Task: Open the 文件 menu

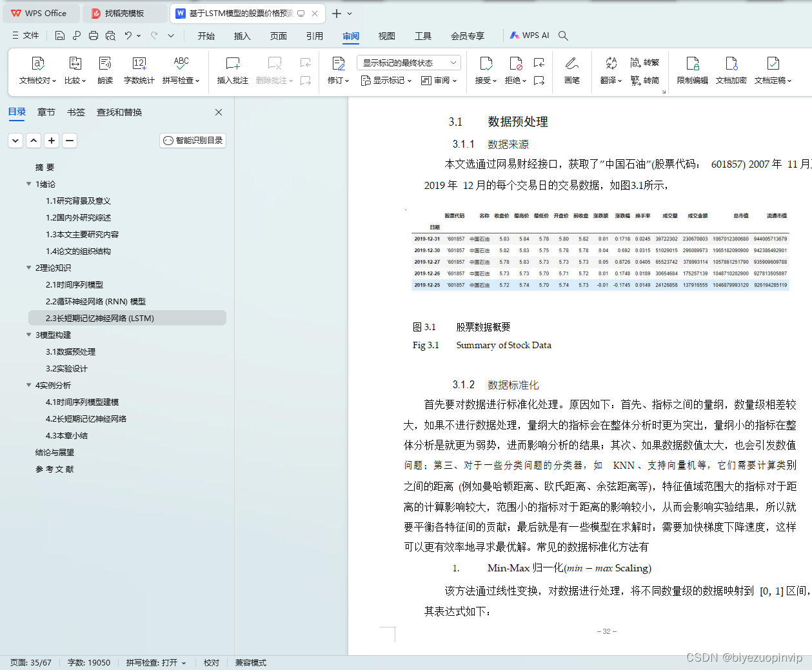Action: click(x=26, y=35)
